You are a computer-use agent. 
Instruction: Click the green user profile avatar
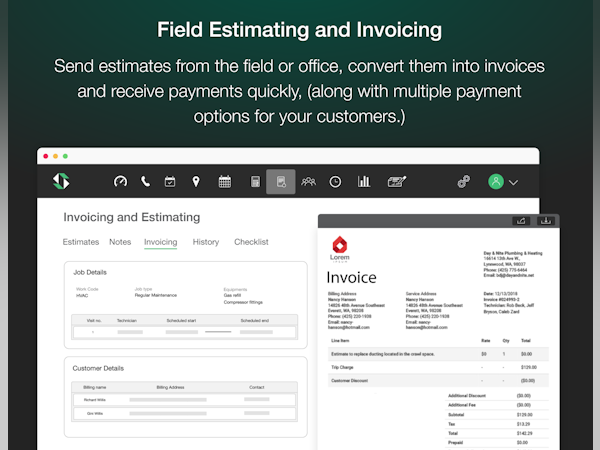(496, 181)
